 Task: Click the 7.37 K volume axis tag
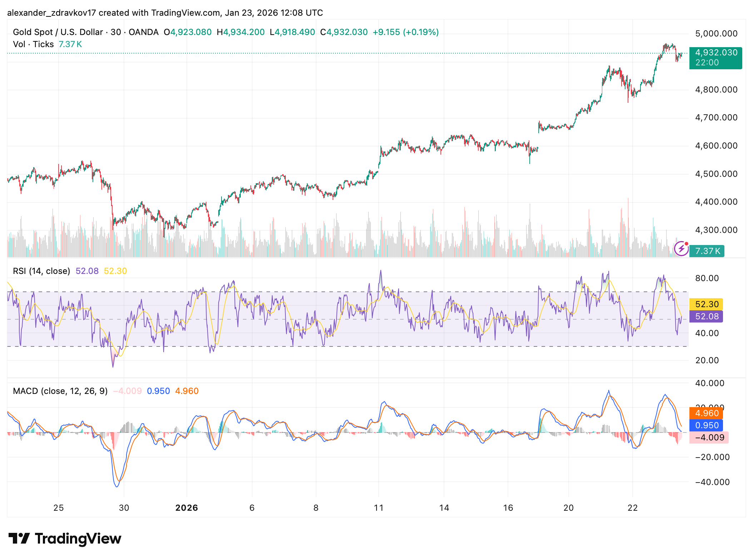pyautogui.click(x=707, y=251)
